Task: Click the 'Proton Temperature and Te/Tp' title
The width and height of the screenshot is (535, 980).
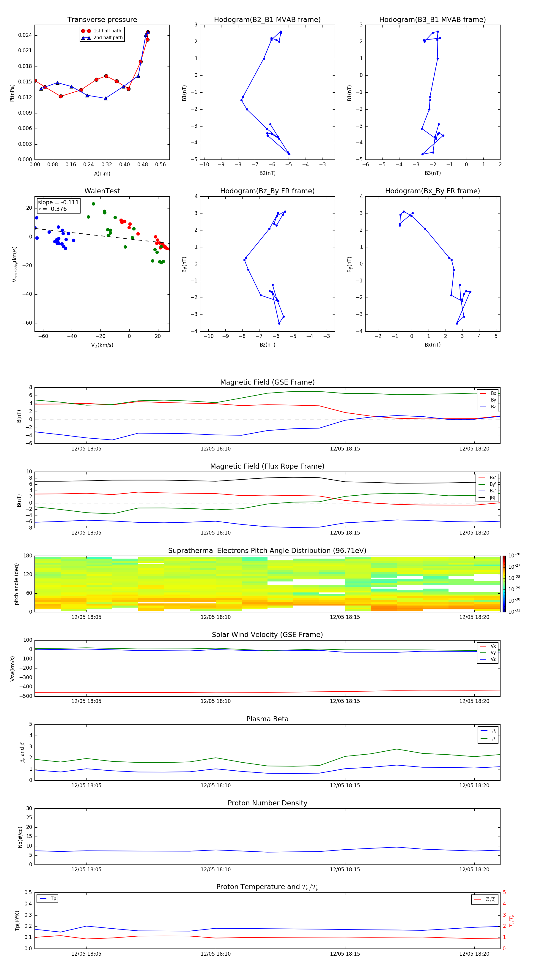Action: click(x=267, y=887)
